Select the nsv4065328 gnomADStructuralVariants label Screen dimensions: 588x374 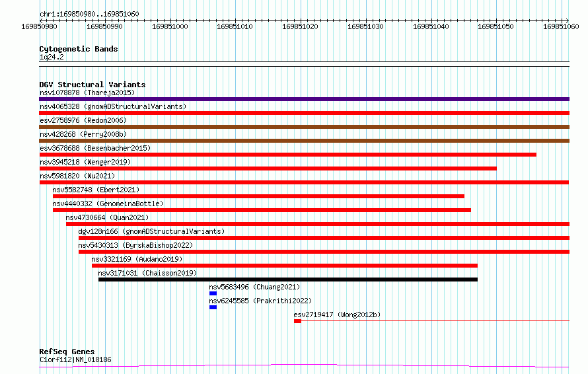point(113,106)
